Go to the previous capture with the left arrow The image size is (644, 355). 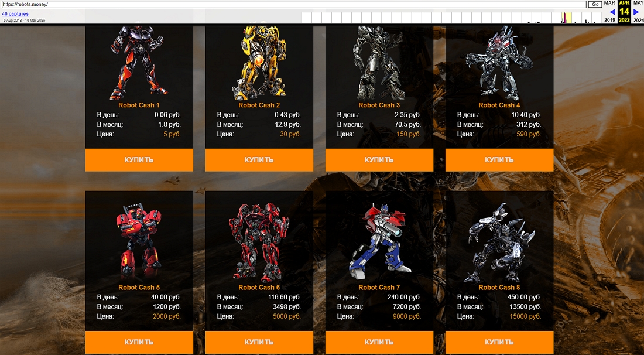612,12
